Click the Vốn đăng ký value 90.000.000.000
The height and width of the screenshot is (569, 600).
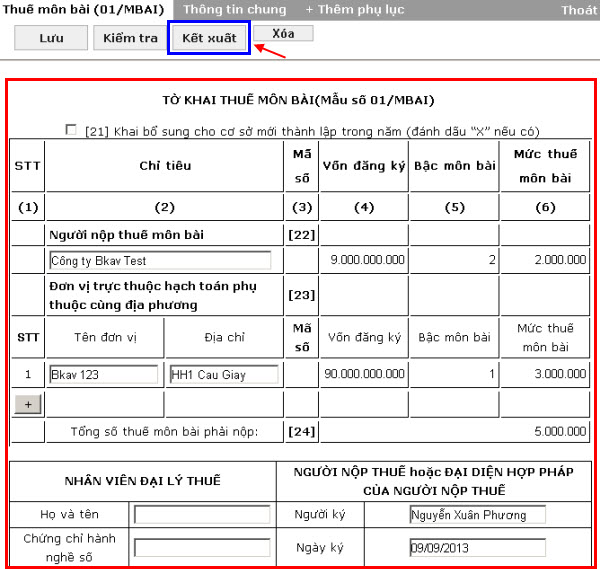(x=364, y=375)
